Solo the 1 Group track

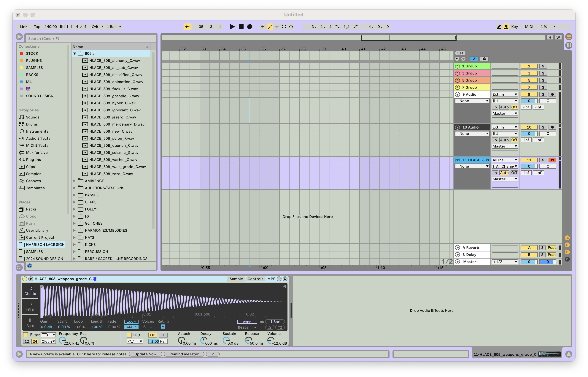point(543,66)
